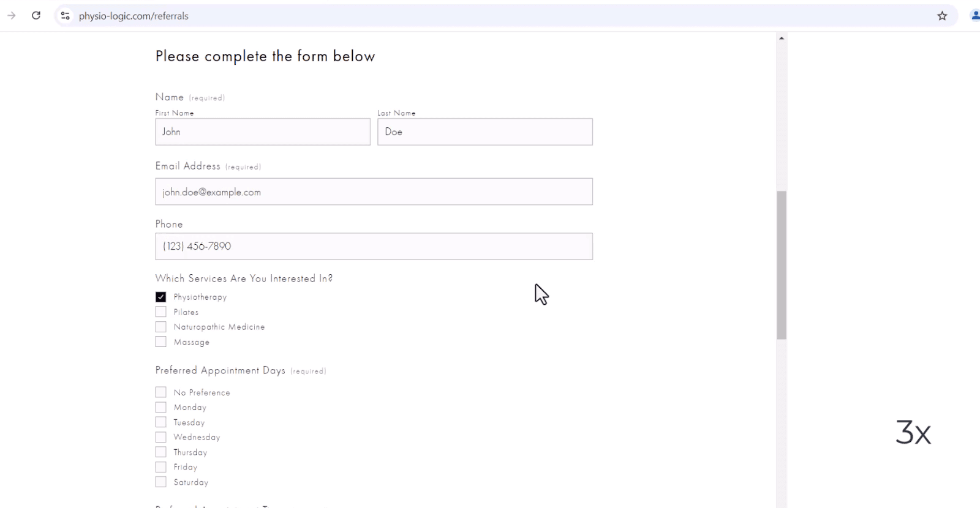Select the Friday checkbox
Screen dimensions: 980x508
(161, 467)
